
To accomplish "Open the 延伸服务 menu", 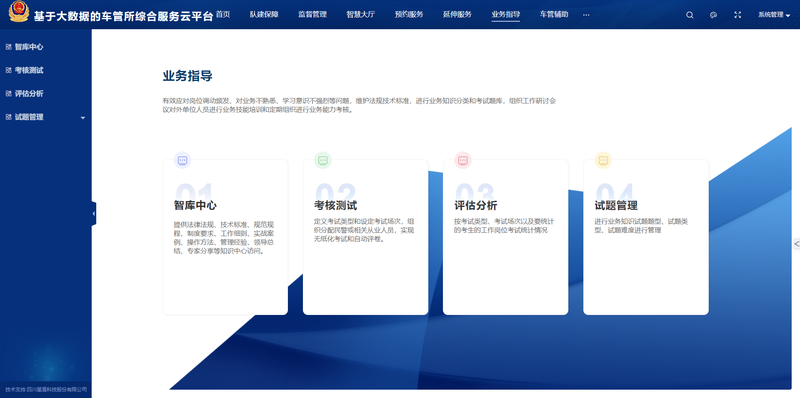I will [x=457, y=14].
